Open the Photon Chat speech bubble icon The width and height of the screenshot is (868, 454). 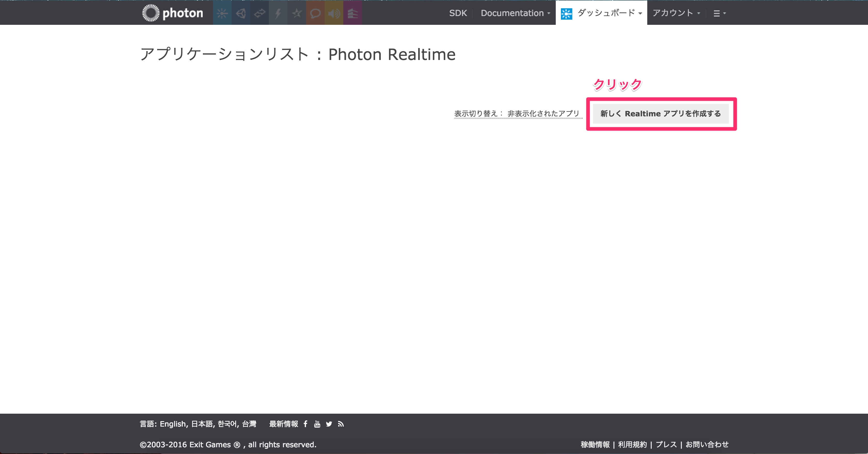(x=315, y=13)
